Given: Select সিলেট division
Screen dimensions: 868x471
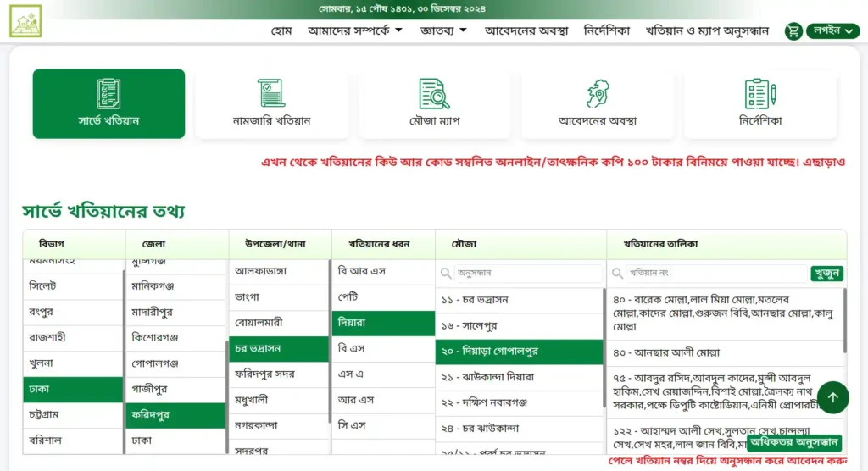Looking at the screenshot, I should (73, 286).
